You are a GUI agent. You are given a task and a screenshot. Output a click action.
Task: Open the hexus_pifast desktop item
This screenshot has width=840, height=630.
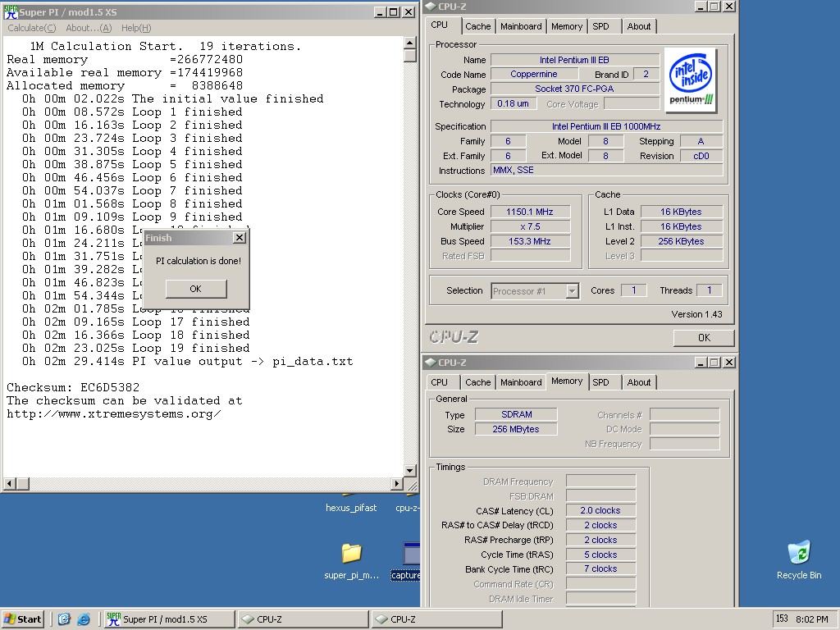pyautogui.click(x=351, y=507)
